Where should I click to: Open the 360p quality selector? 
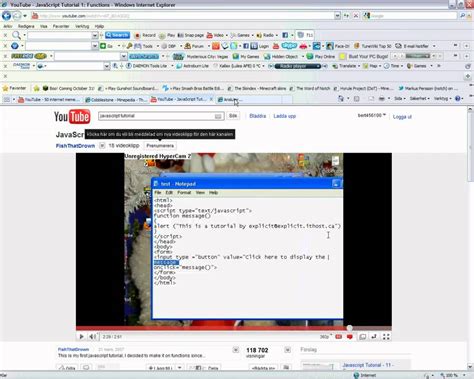[326, 337]
